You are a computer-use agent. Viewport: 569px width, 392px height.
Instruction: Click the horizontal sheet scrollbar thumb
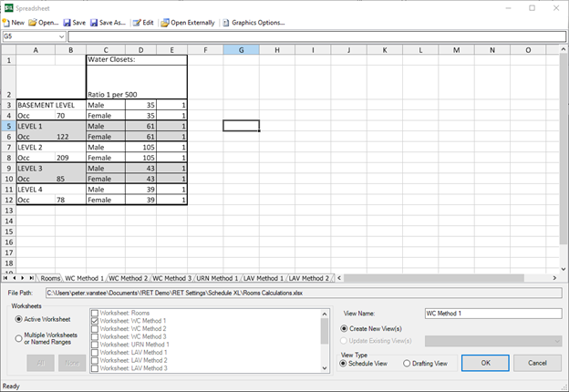click(434, 278)
